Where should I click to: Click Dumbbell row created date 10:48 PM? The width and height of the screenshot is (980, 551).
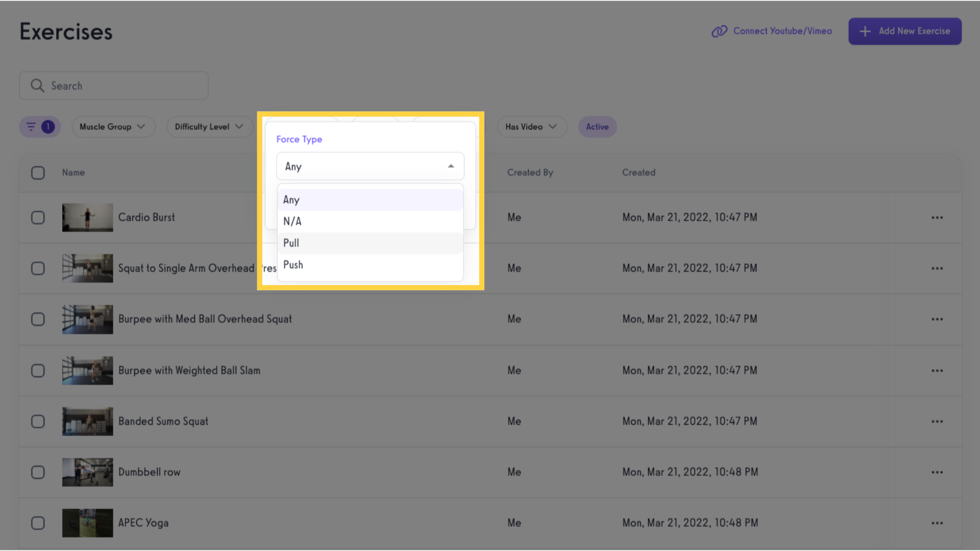(690, 472)
